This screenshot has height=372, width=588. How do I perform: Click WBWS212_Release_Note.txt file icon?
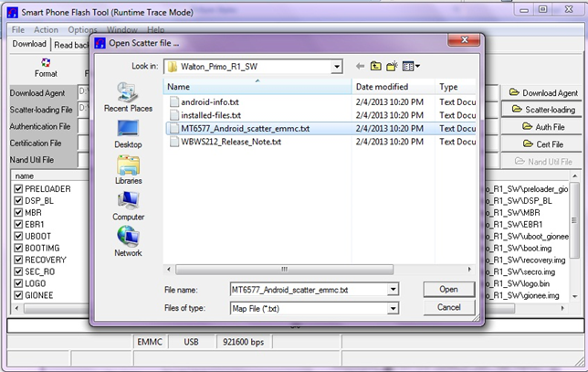(x=174, y=142)
